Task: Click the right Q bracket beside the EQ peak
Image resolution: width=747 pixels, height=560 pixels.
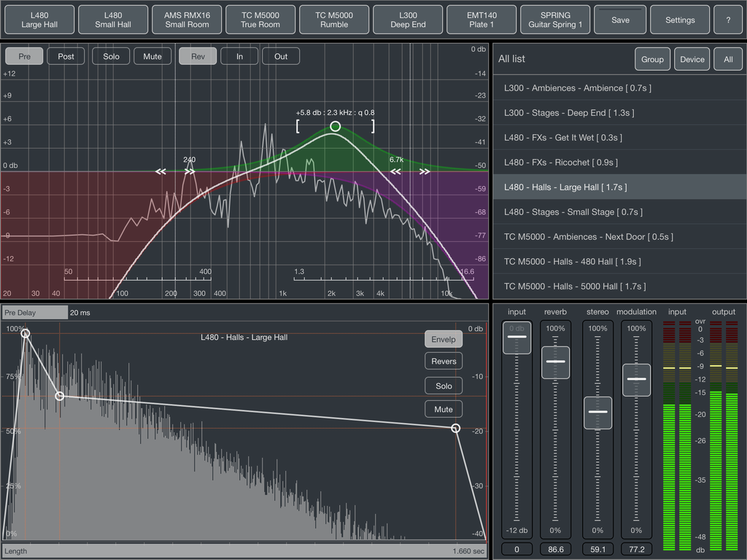Action: click(373, 125)
